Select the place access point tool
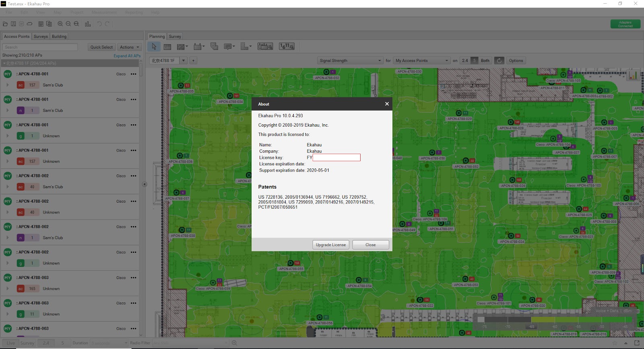The width and height of the screenshot is (644, 349). point(215,47)
